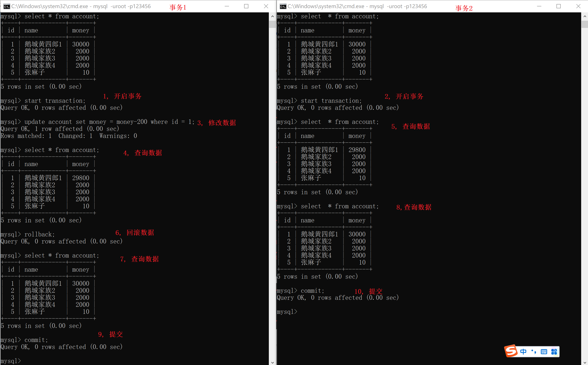
Task: Click 'Rows matched: 1 Changed: 1 Warnings: 0' line
Action: click(x=69, y=136)
